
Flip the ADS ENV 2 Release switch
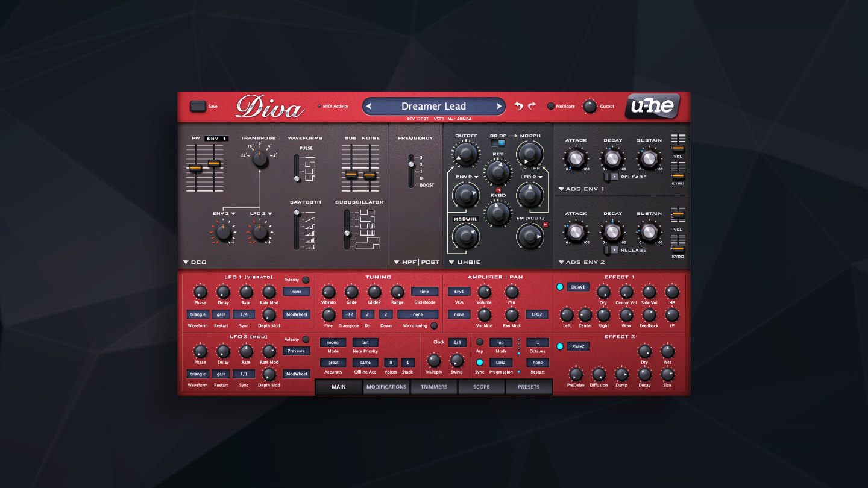(x=611, y=250)
